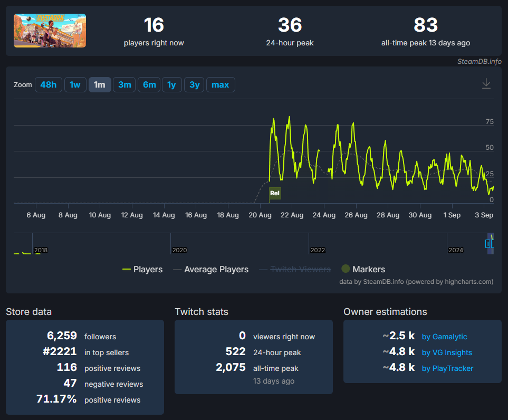
Task: Enable the Twitch Viewers legend series
Action: 295,269
